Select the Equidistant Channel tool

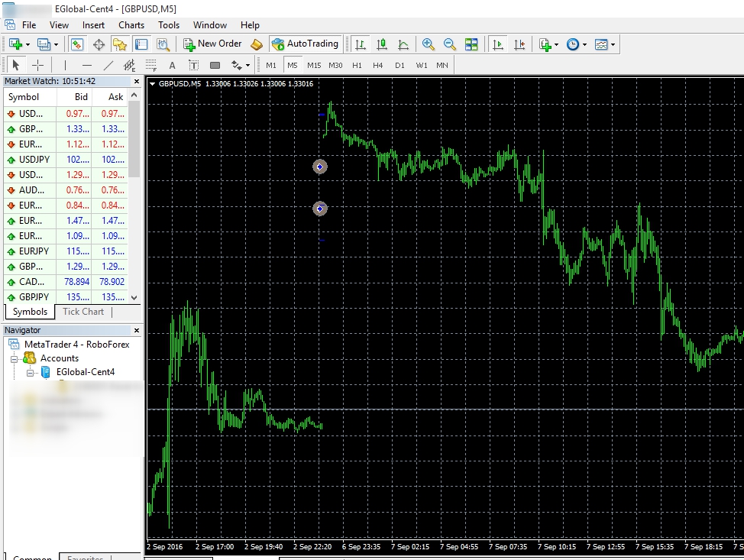pyautogui.click(x=130, y=65)
